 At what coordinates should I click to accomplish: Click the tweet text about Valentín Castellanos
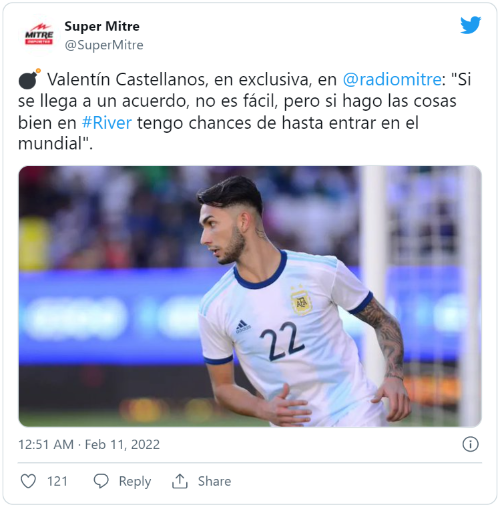point(245,111)
